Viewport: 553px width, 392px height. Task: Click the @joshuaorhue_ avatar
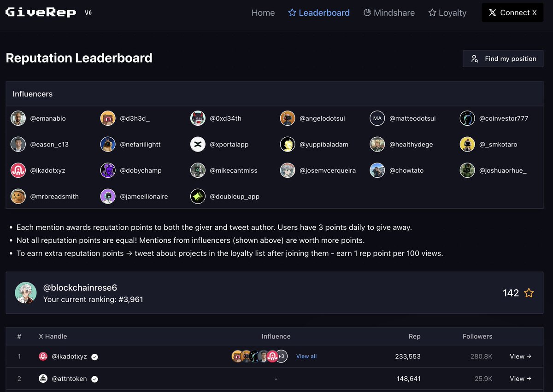(467, 170)
